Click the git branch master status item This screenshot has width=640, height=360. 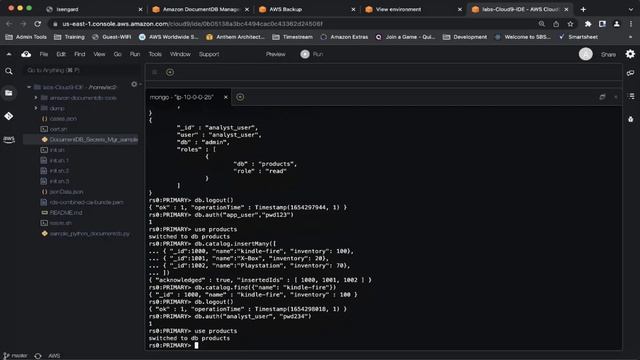coord(16,356)
